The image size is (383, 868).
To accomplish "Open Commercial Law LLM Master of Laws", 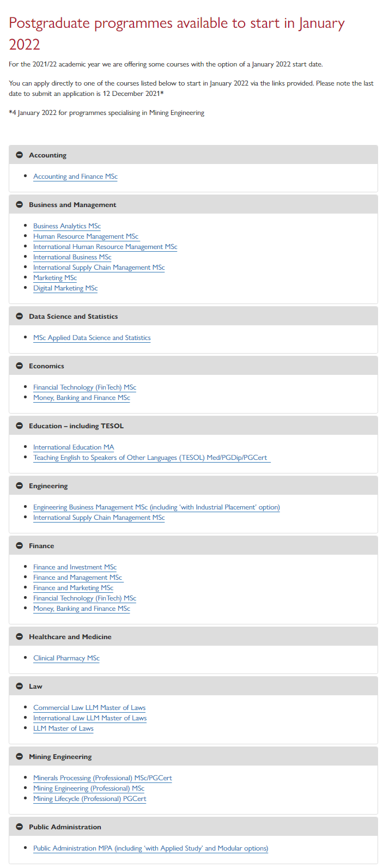I will [x=89, y=708].
